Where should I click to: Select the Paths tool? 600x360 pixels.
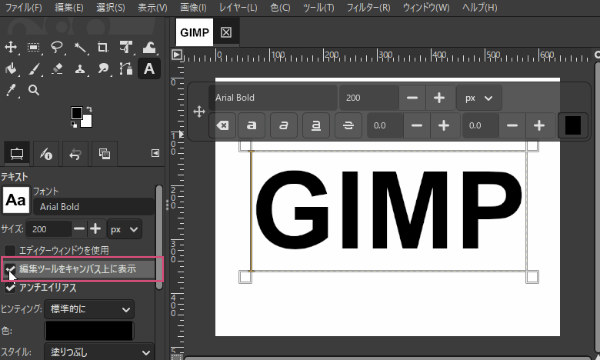[126, 69]
